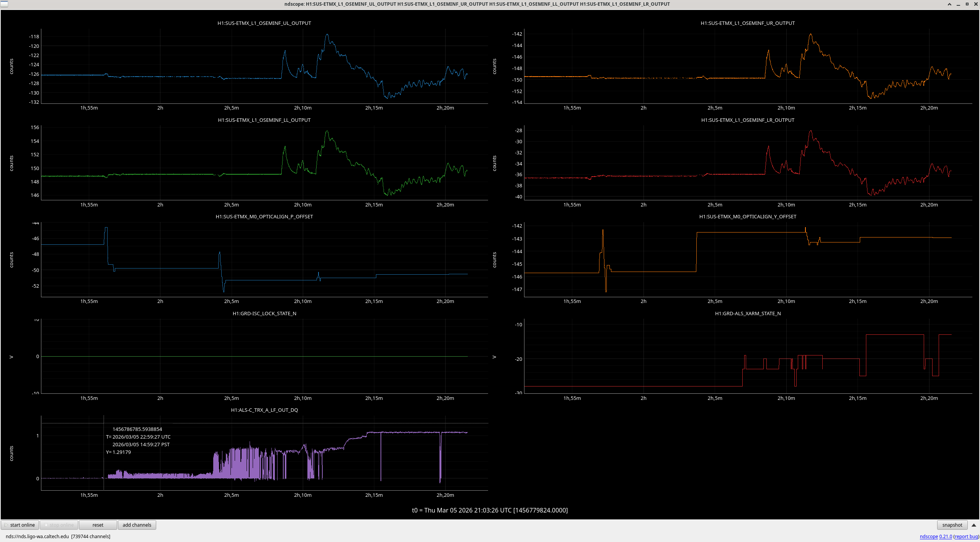Click the GRD-ALS_XARM_STATE_N plot title
980x542 pixels.
point(748,313)
